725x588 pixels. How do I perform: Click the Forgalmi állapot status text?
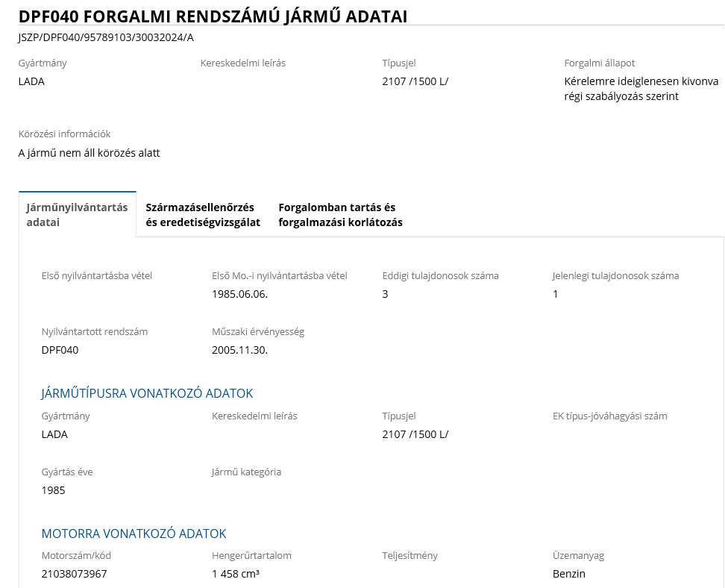(x=641, y=89)
